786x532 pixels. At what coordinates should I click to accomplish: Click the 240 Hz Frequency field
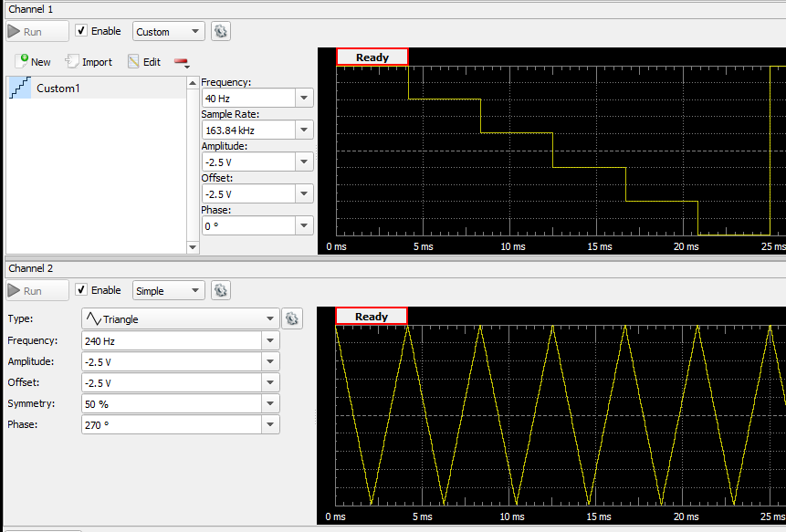point(171,340)
